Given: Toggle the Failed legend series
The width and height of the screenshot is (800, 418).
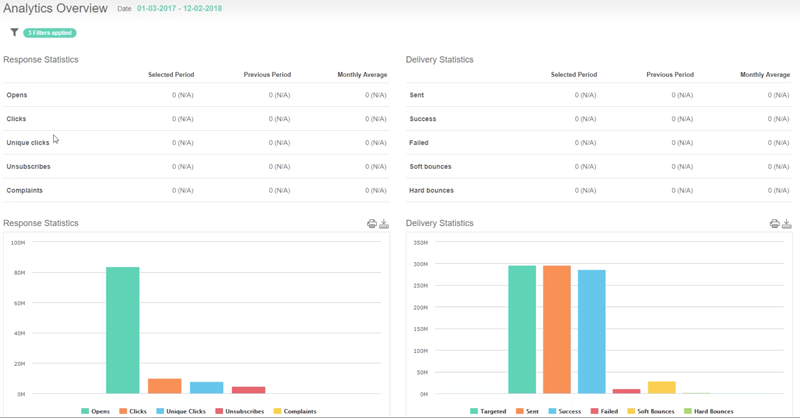Looking at the screenshot, I should pyautogui.click(x=605, y=411).
